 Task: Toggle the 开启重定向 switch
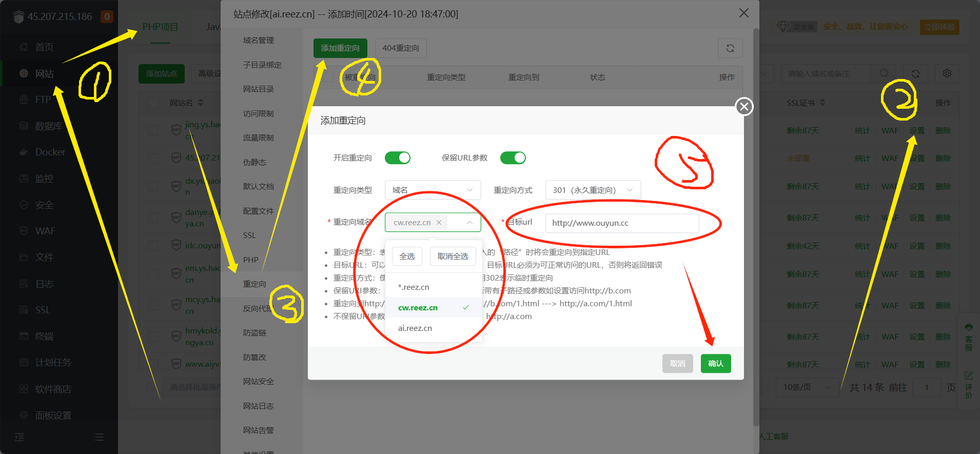tap(398, 158)
